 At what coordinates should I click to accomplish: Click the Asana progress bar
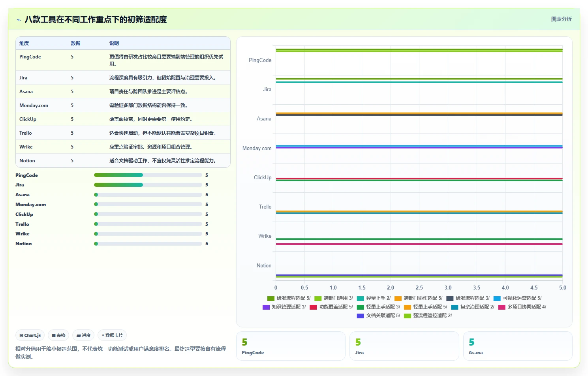click(148, 195)
